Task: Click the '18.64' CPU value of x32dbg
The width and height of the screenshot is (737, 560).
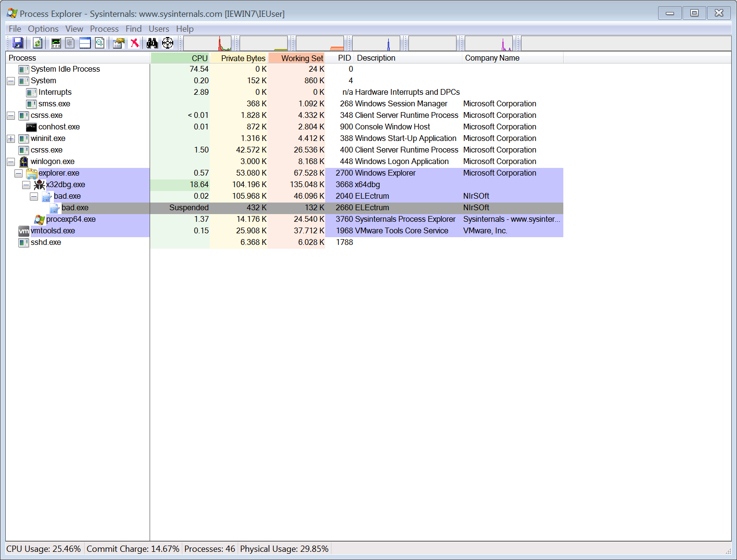Action: (199, 185)
